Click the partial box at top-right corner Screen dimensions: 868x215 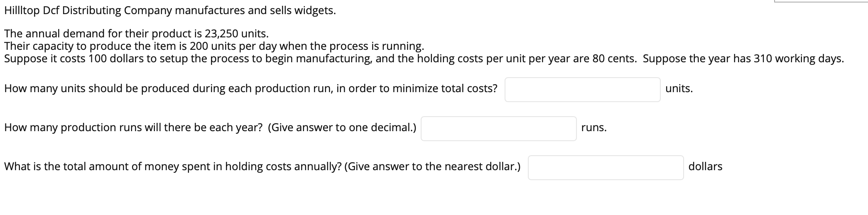click(x=821, y=1)
